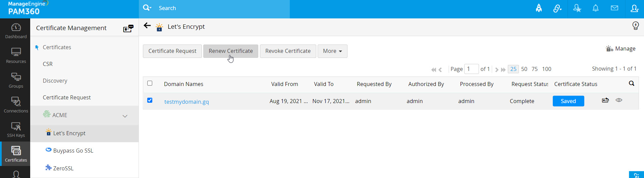Open the lightbulb help icon
Viewport: 644px width, 178px height.
[635, 26]
